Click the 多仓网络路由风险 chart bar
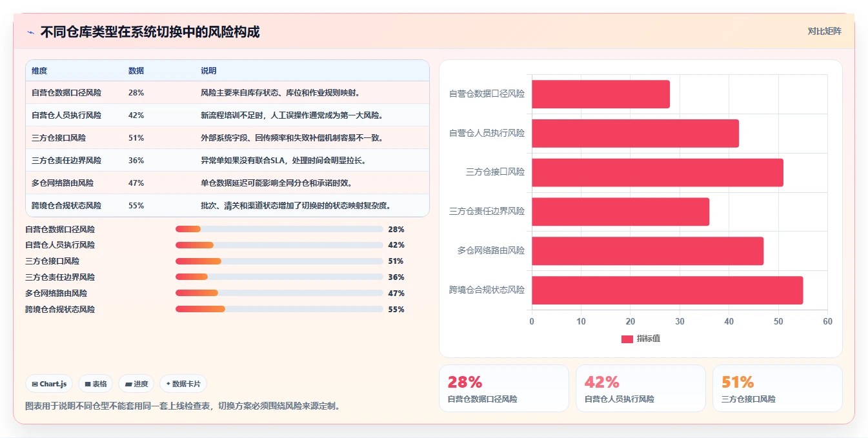 click(647, 251)
